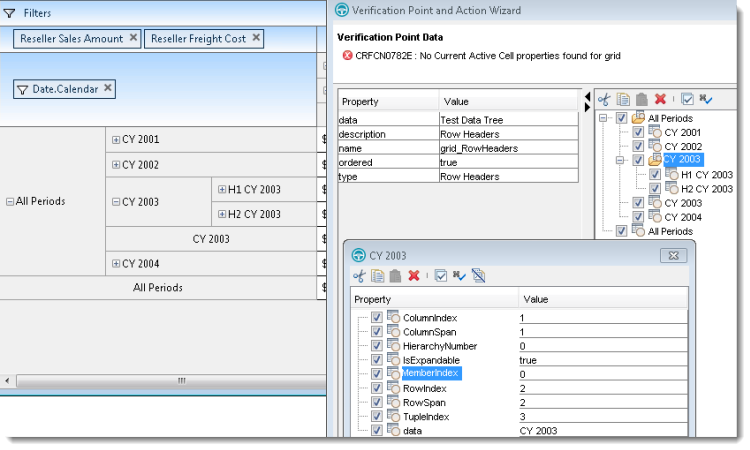Viewport: 750px width, 450px height.
Task: Collapse All Periods row header in grid
Action: coord(10,201)
